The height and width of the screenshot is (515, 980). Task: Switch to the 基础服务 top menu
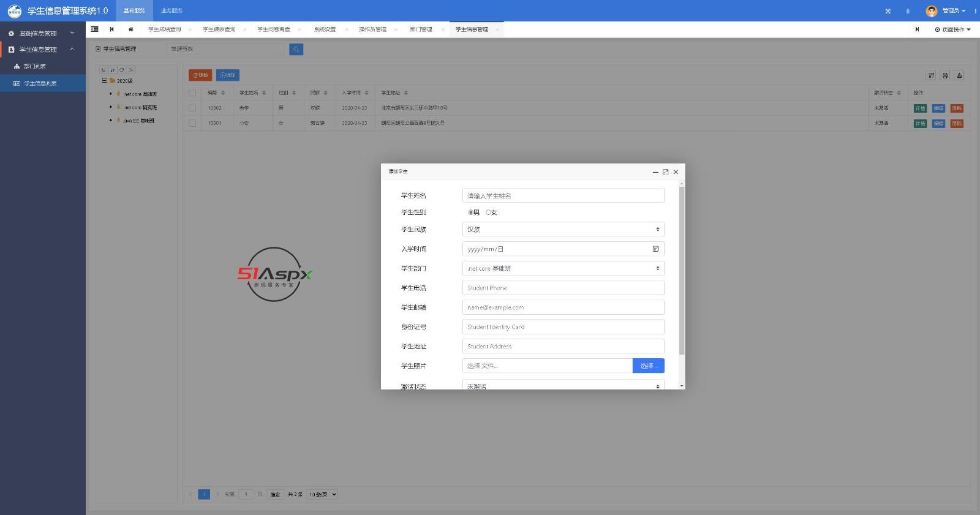click(x=134, y=10)
